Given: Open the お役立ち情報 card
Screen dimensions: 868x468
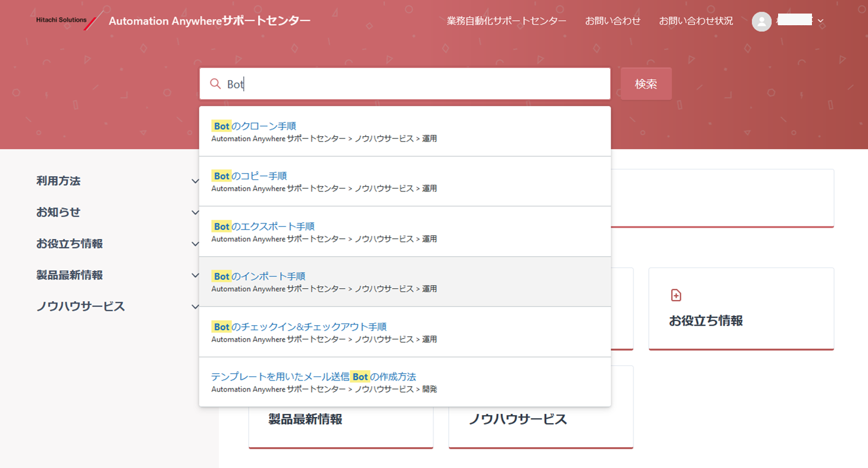Looking at the screenshot, I should [x=741, y=309].
